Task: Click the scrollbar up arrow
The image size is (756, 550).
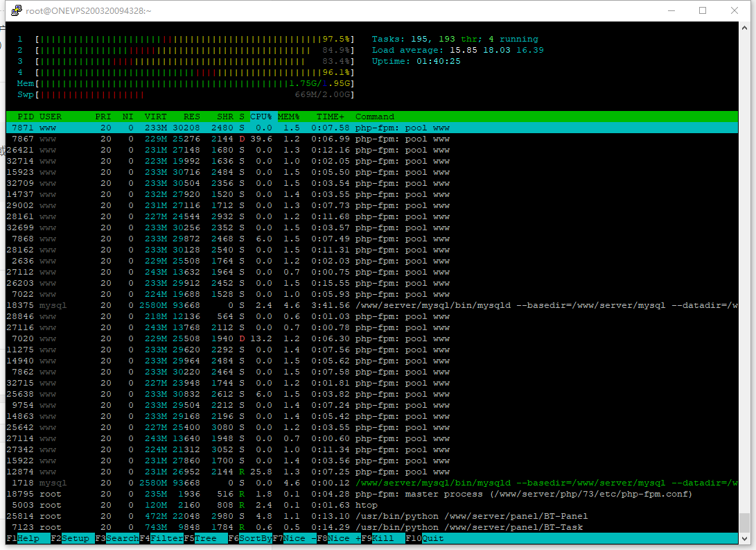Action: point(744,28)
